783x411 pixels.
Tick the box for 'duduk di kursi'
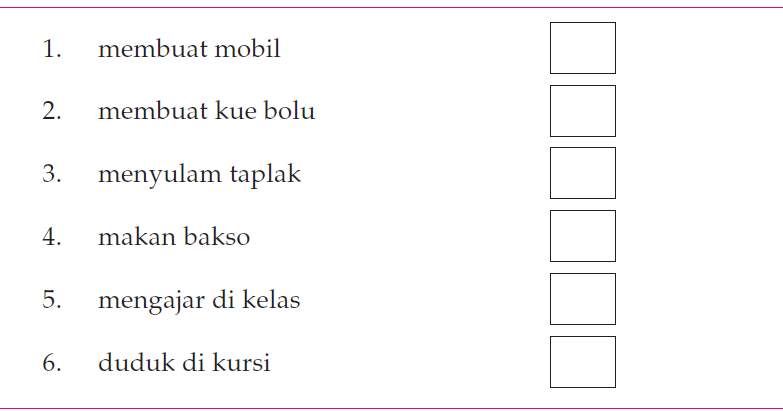tap(583, 362)
